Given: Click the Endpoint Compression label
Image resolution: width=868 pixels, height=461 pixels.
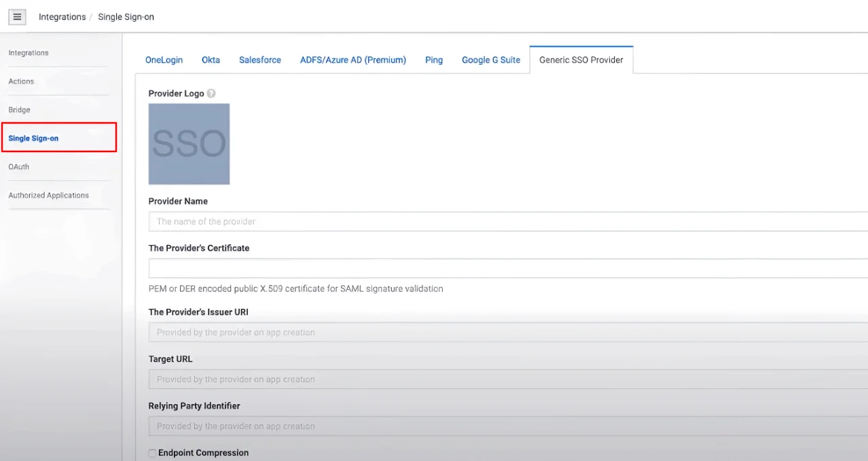Looking at the screenshot, I should tap(203, 453).
